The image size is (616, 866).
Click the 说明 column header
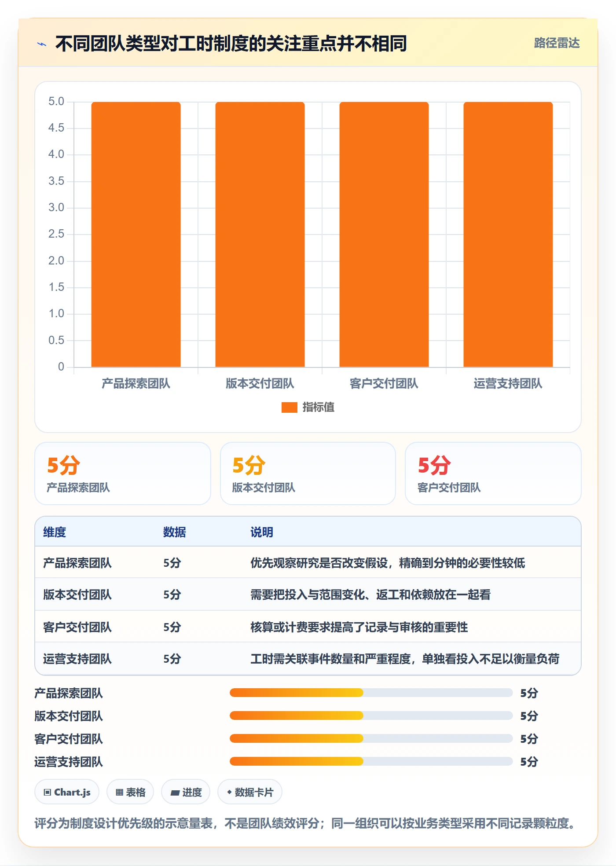(262, 532)
